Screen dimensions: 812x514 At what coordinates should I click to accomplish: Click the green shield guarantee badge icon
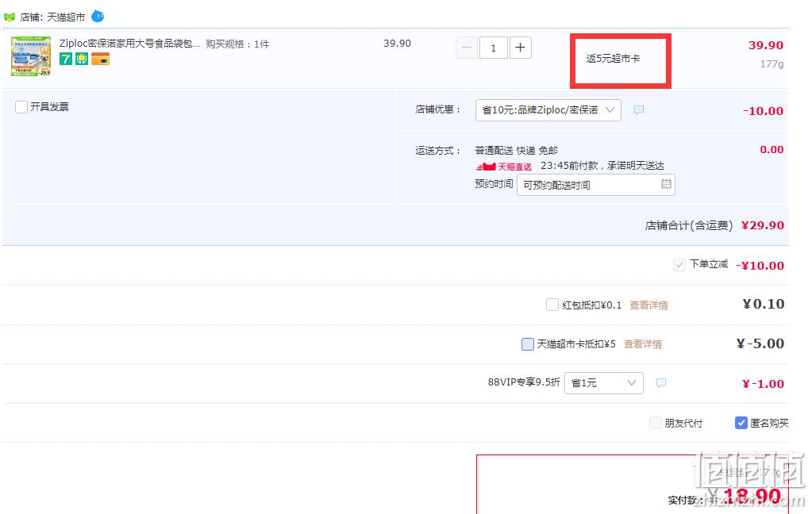point(82,59)
